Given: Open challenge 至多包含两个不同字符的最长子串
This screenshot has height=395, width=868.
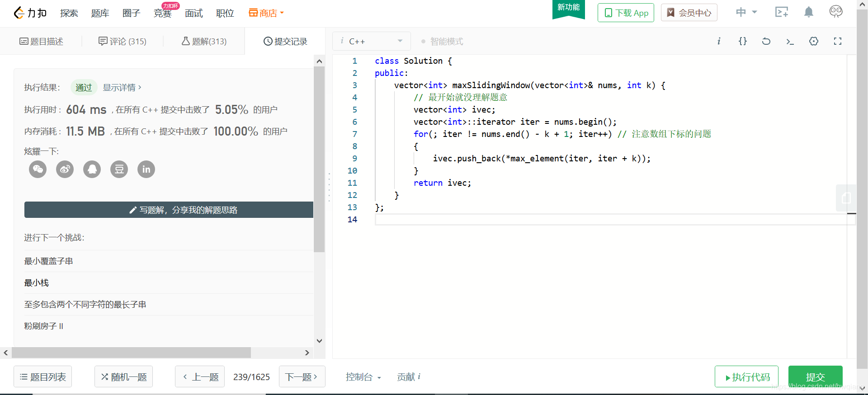Looking at the screenshot, I should tap(85, 305).
